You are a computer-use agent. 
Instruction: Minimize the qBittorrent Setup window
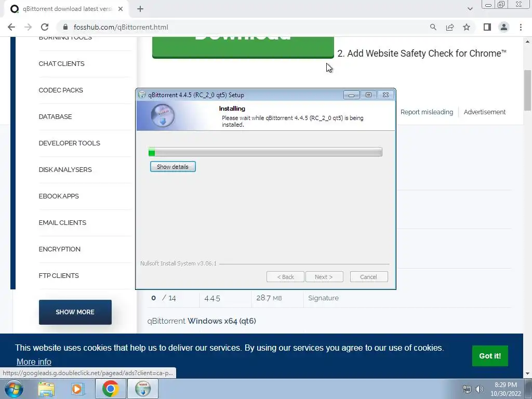coord(351,95)
